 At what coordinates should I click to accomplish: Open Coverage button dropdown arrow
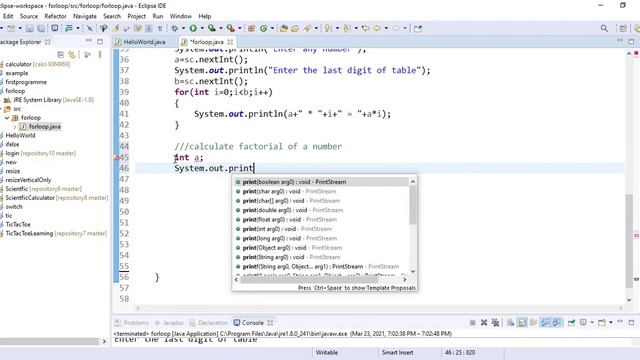pyautogui.click(x=221, y=28)
